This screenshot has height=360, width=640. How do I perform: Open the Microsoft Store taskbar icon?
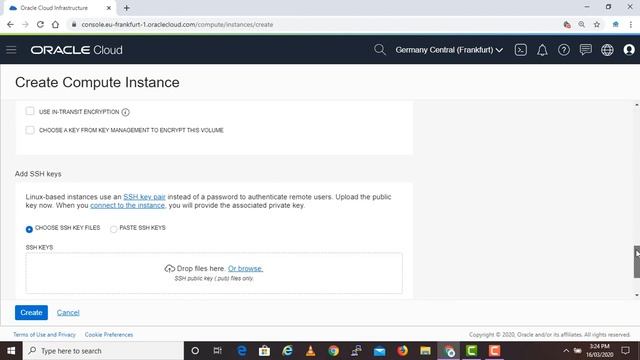click(264, 351)
